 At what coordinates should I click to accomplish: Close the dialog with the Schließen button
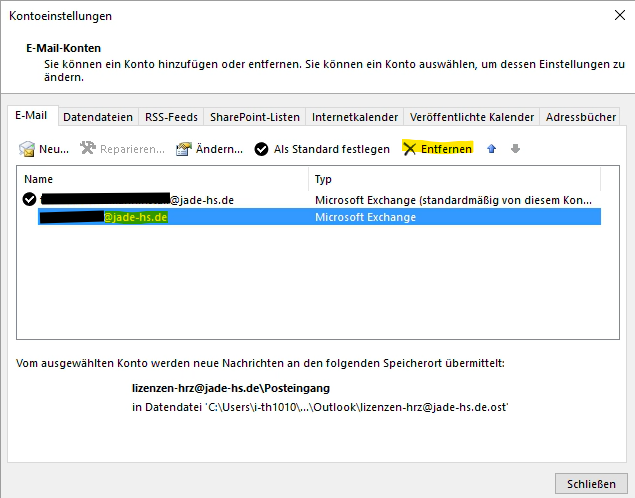point(591,484)
